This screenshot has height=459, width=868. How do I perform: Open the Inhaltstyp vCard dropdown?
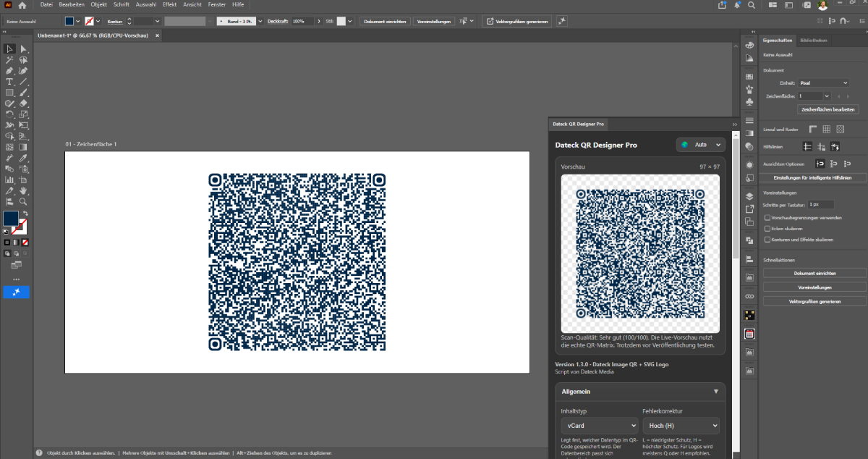[x=599, y=426]
